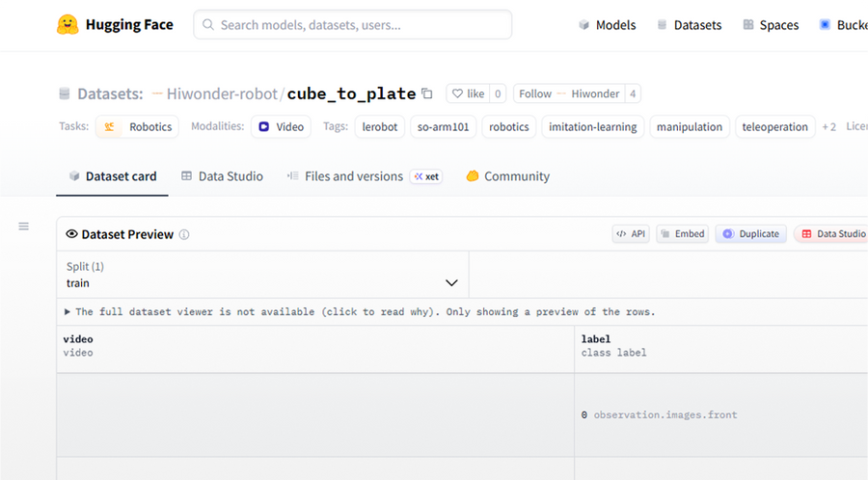The image size is (868, 480).
Task: Click the Datasets breadcrumb link
Action: point(110,94)
